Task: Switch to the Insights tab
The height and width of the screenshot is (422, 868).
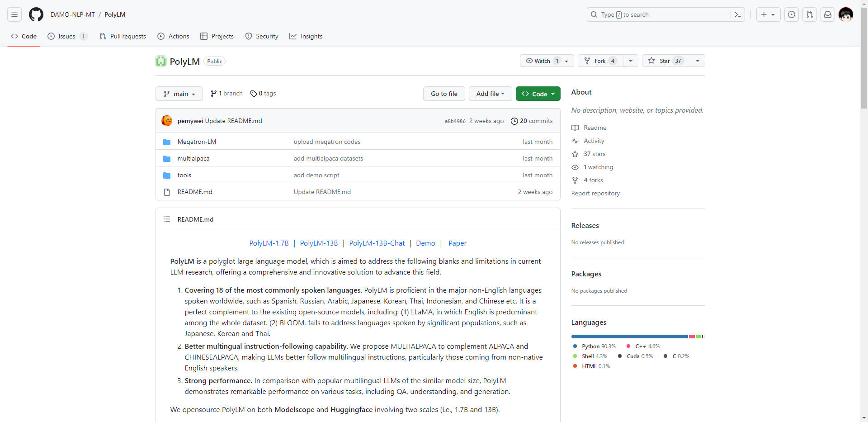Action: [x=306, y=36]
